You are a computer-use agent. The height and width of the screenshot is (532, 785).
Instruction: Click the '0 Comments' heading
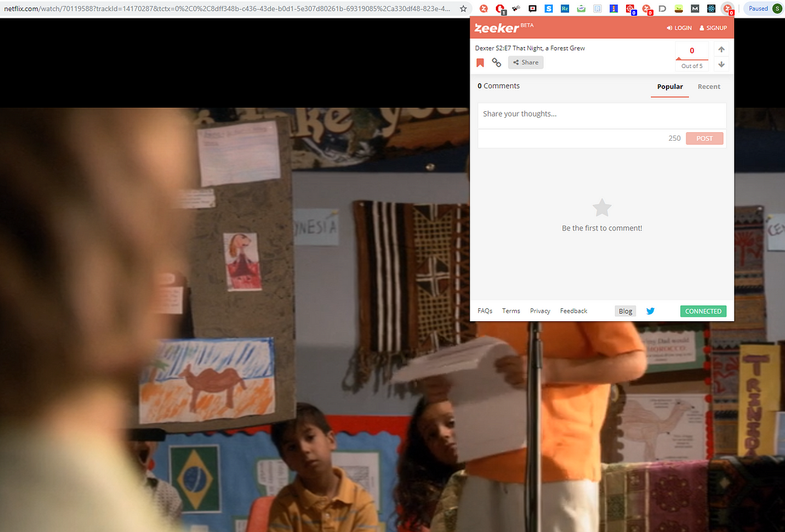tap(498, 86)
